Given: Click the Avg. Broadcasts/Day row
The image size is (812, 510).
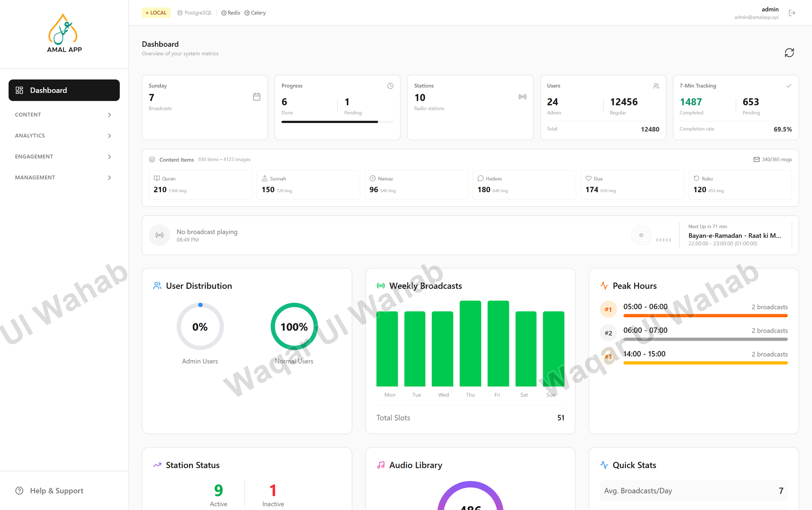Looking at the screenshot, I should [694, 491].
